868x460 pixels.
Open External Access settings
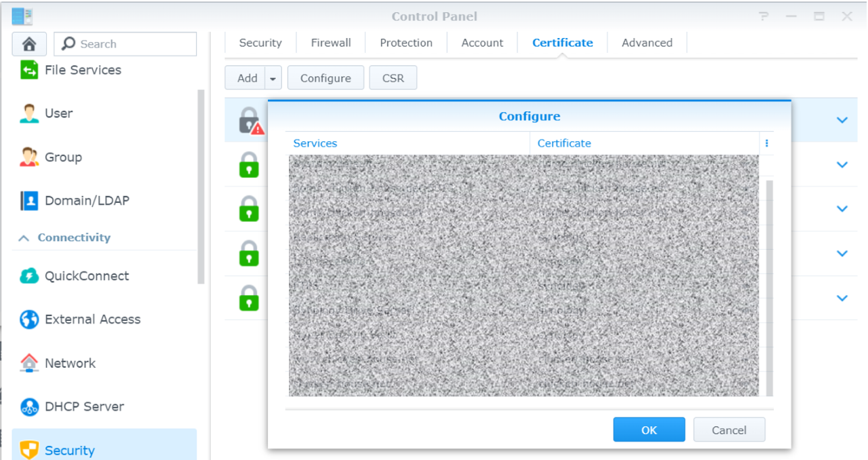[x=92, y=320]
